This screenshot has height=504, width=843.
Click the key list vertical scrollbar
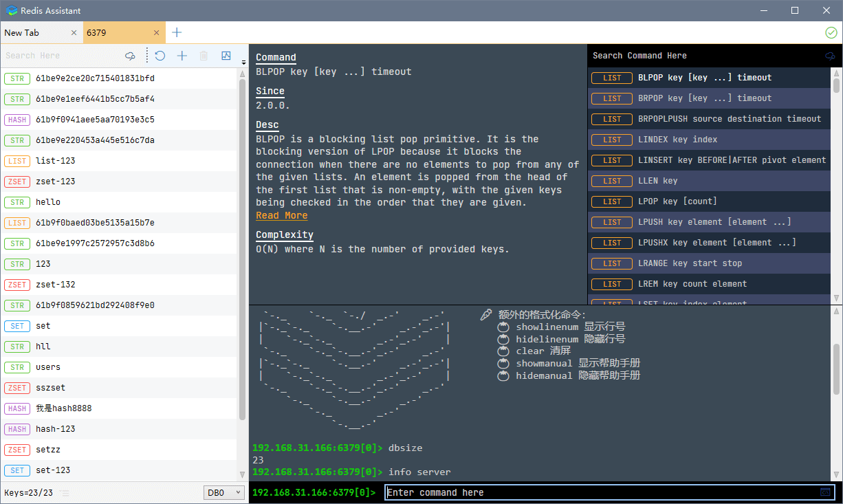242,249
